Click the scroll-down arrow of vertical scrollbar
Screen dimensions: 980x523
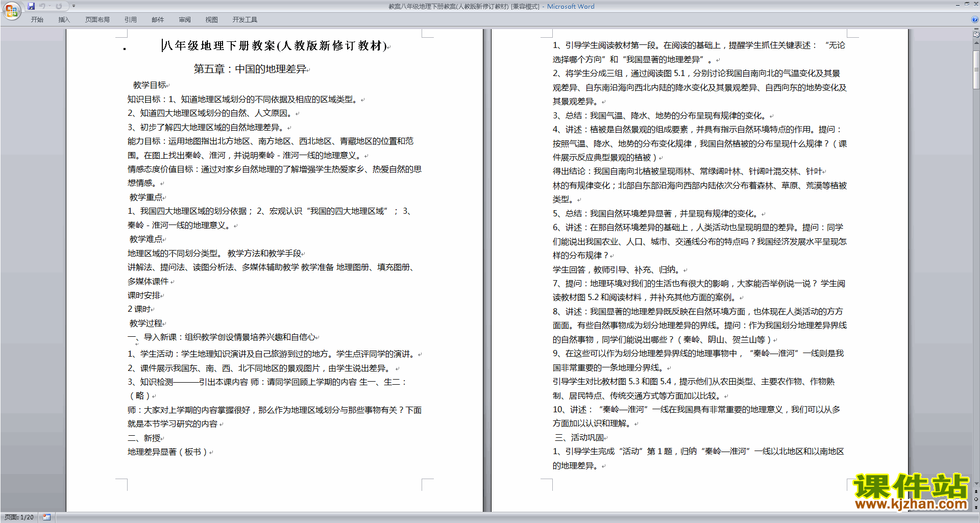tap(976, 483)
